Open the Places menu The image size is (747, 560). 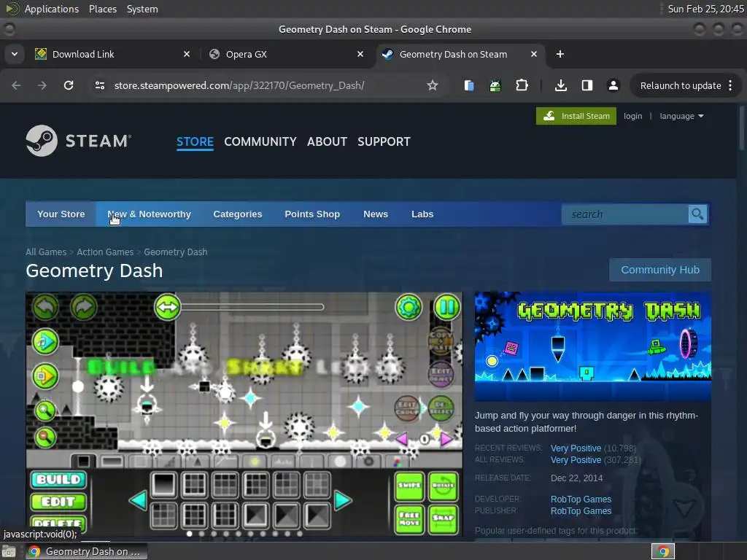click(102, 9)
